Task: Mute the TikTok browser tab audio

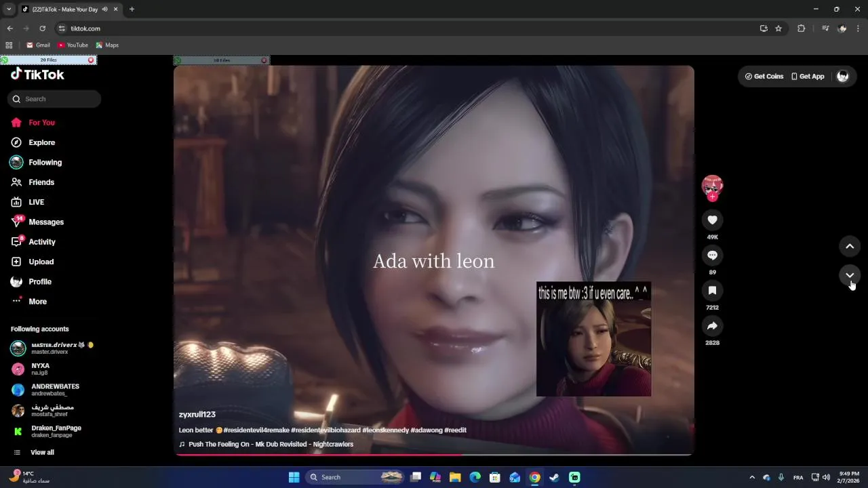Action: tap(104, 9)
